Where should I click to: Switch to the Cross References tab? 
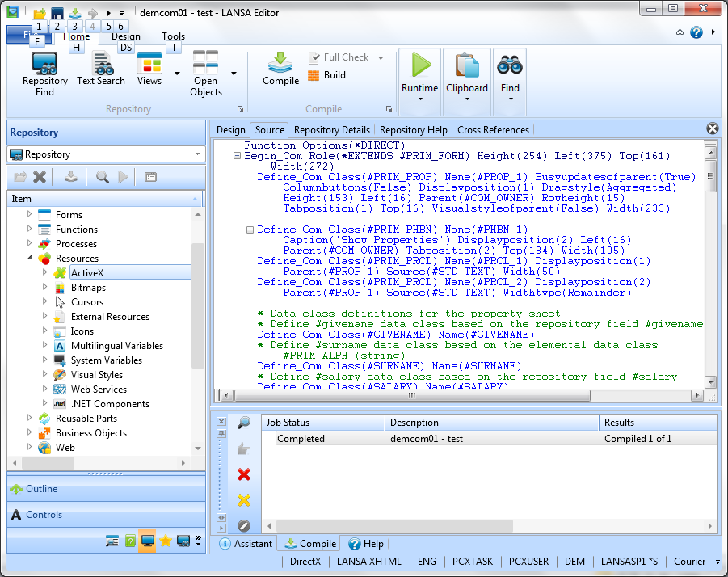pos(493,129)
